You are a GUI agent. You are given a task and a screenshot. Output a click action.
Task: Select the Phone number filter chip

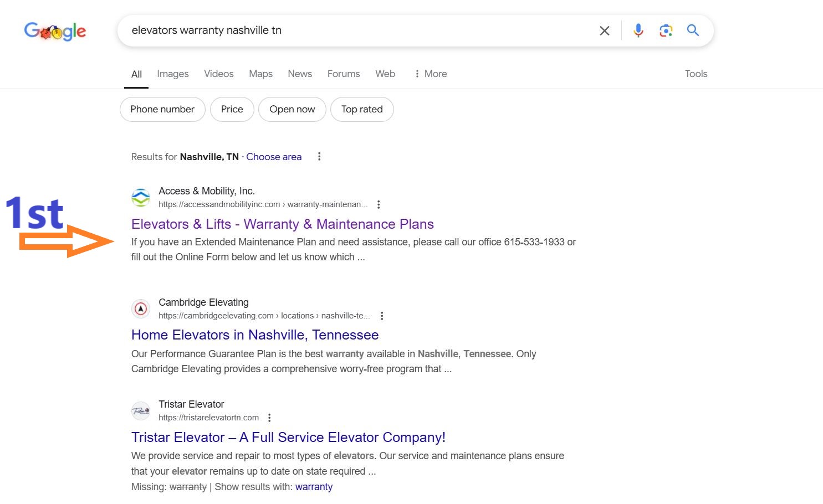(162, 109)
